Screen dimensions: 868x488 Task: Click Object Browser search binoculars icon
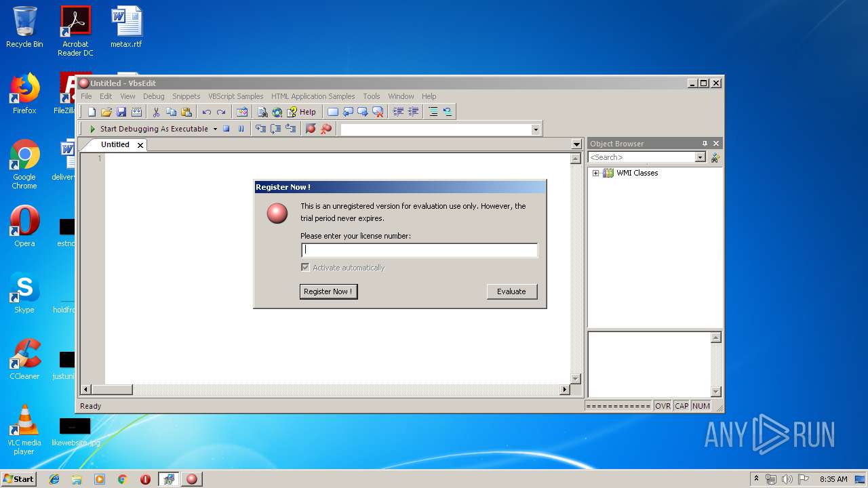[x=715, y=157]
